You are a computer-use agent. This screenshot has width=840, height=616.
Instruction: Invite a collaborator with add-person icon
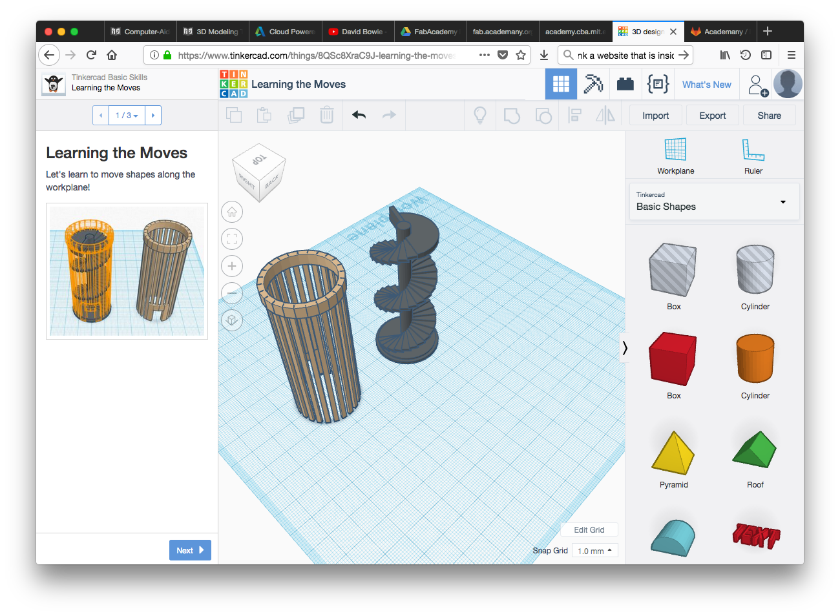tap(757, 85)
